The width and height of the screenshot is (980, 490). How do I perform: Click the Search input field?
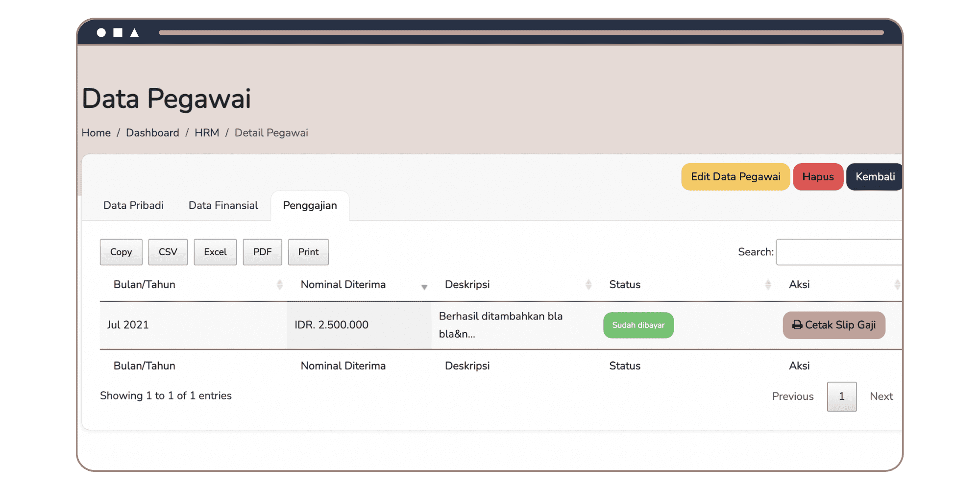coord(839,252)
